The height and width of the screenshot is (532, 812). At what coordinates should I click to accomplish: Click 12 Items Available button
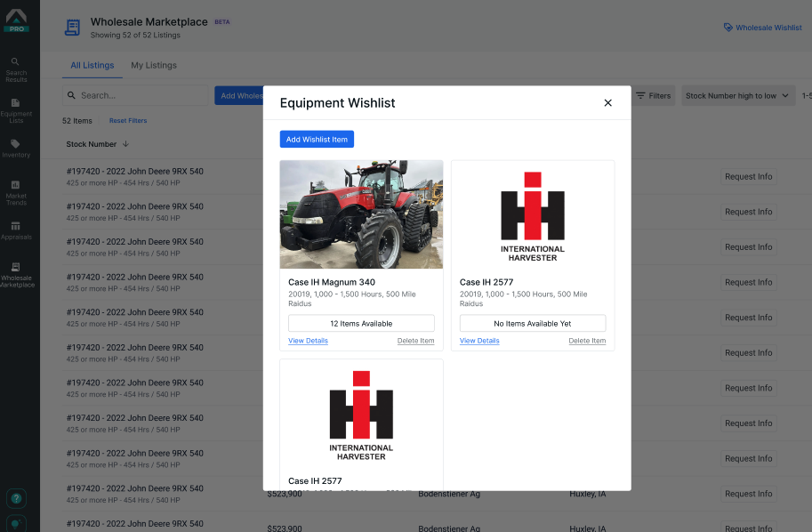tap(361, 323)
